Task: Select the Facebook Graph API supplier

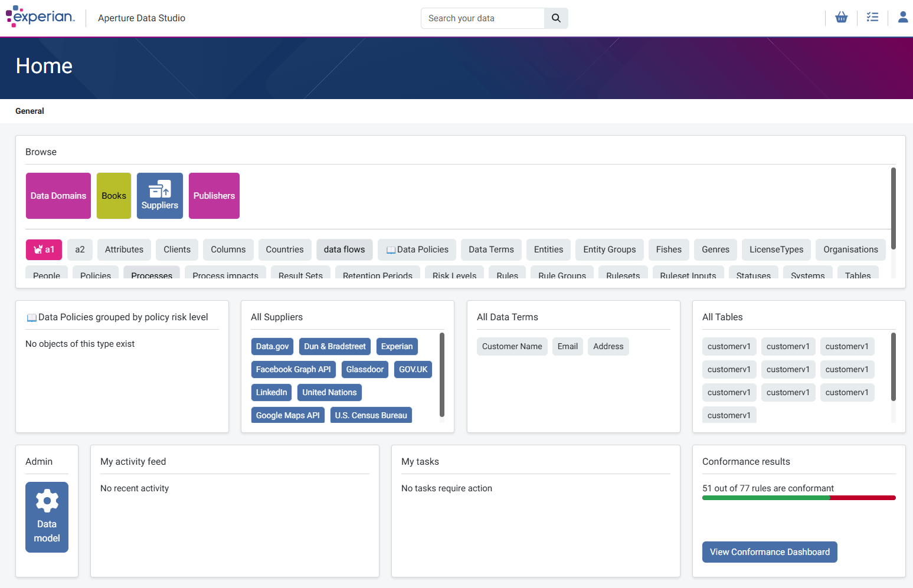Action: pos(293,369)
